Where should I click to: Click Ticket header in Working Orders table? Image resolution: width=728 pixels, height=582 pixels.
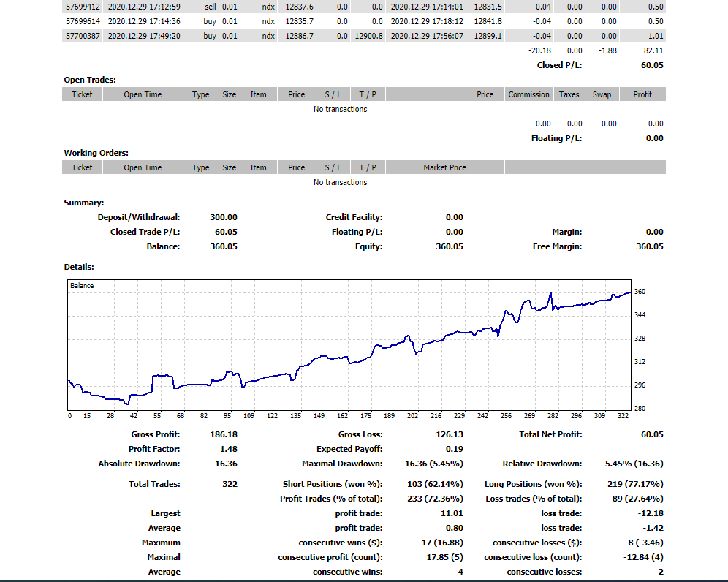click(82, 167)
